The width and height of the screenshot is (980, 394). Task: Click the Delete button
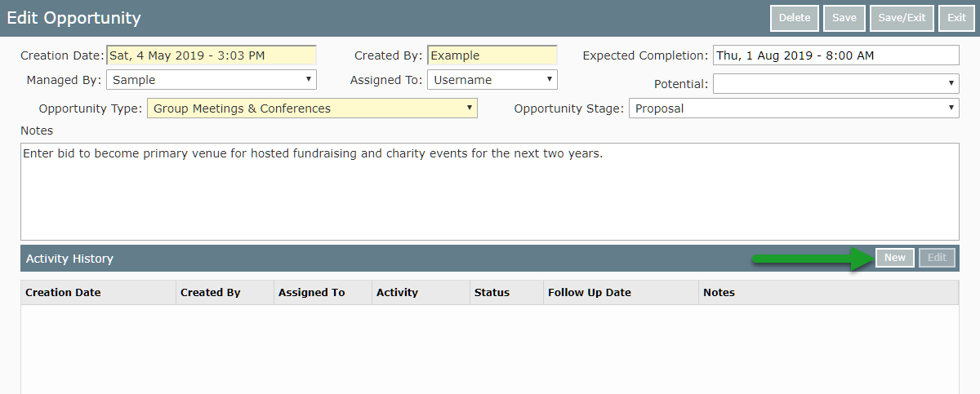tap(794, 18)
